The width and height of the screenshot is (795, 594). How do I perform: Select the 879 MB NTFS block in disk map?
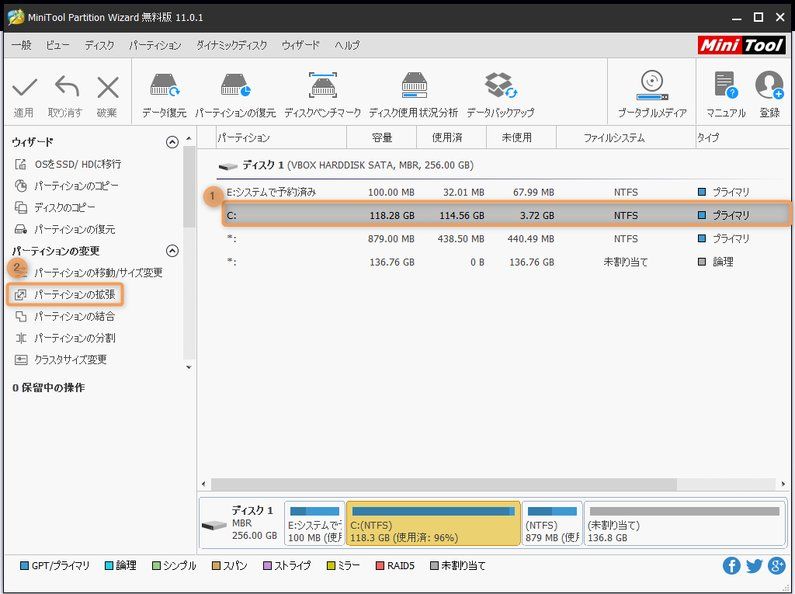pos(552,523)
